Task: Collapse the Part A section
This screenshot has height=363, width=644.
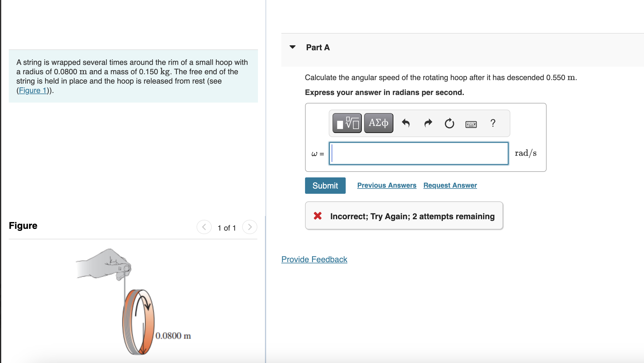Action: point(293,47)
